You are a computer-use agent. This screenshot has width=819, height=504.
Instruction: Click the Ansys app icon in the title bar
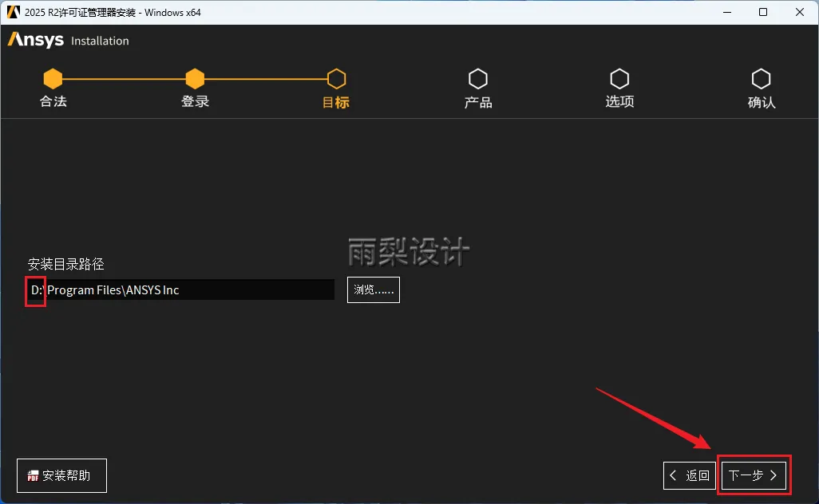pyautogui.click(x=13, y=12)
